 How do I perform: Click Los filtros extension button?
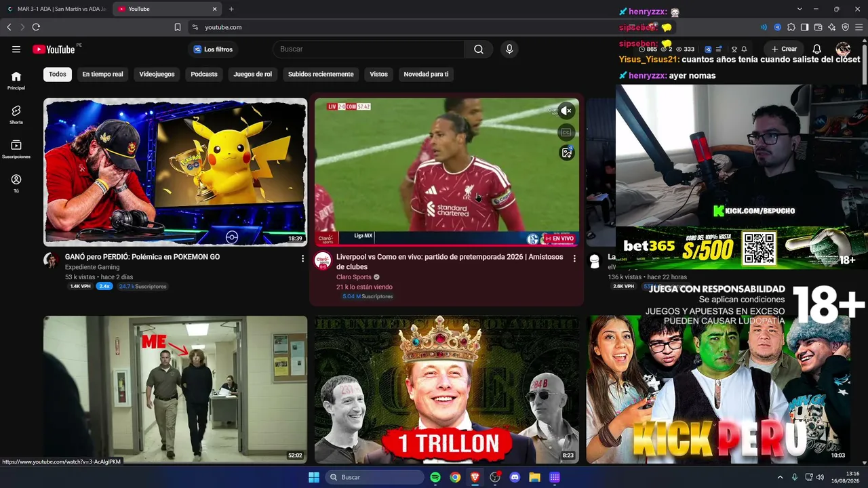[x=213, y=49]
